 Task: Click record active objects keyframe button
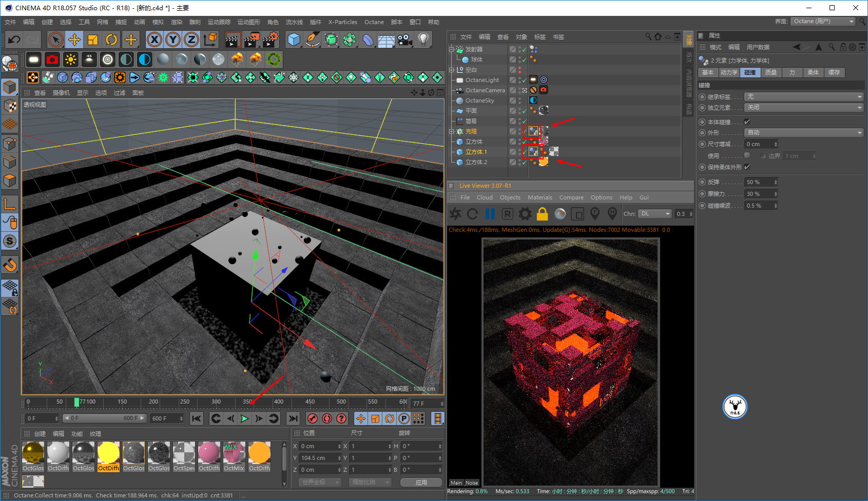point(313,418)
